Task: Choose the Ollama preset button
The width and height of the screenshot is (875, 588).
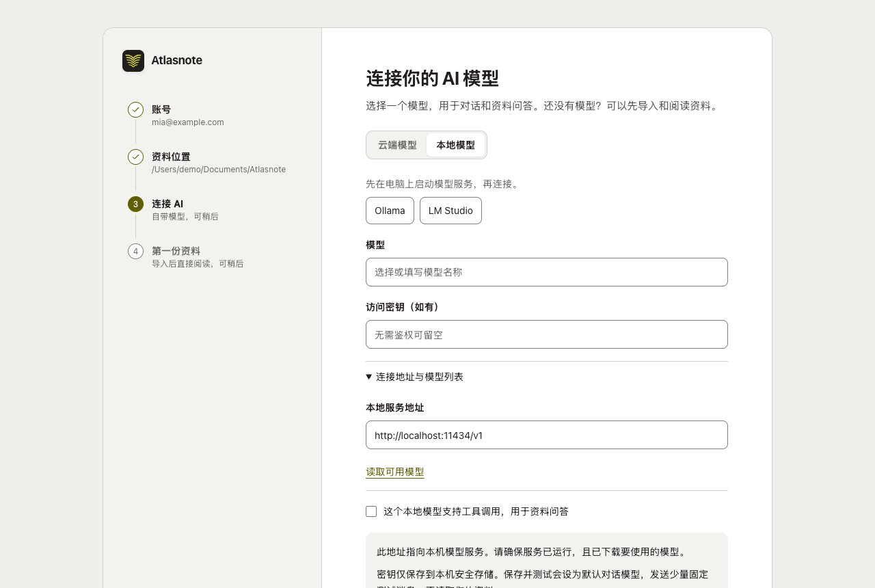Action: [x=390, y=211]
